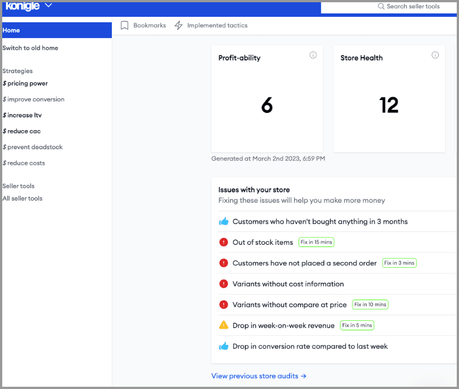The width and height of the screenshot is (459, 389).
Task: Open reduce costs strategy
Action: (x=23, y=163)
